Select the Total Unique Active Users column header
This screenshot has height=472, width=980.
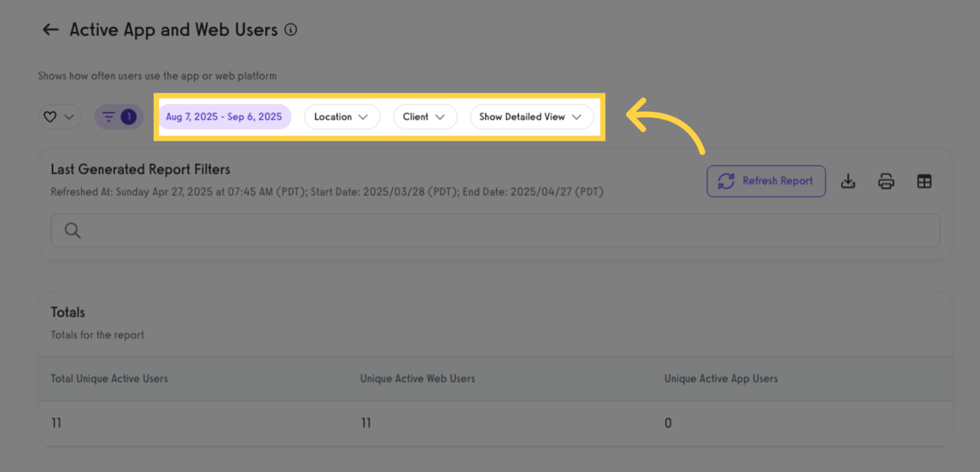coord(109,379)
